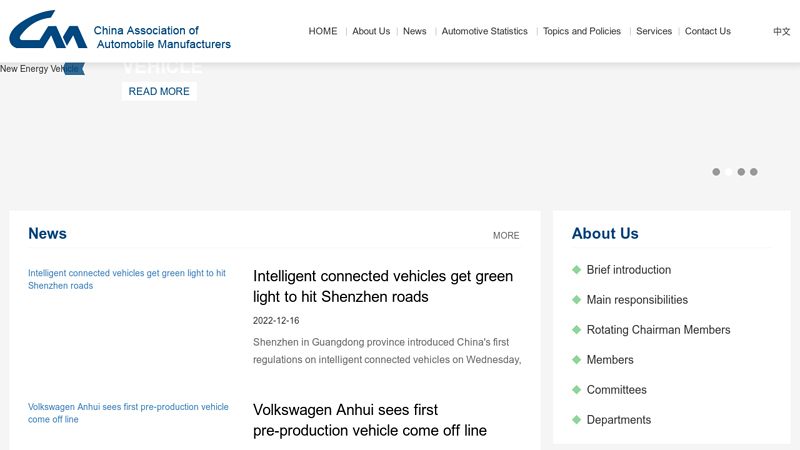Click the News section heading
Screen dimensions: 800x450
coord(47,233)
